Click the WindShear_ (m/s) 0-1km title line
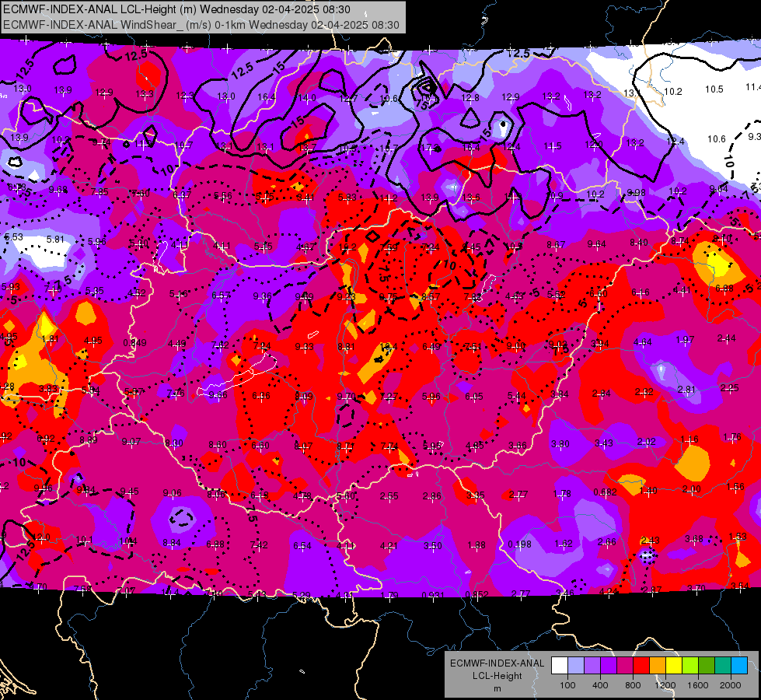This screenshot has height=700, width=761. pyautogui.click(x=201, y=25)
